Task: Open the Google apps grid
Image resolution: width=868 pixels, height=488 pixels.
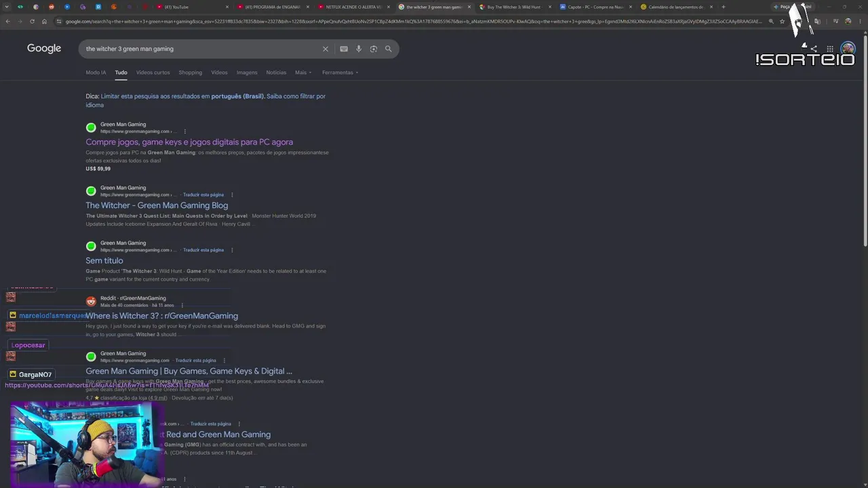Action: (829, 49)
